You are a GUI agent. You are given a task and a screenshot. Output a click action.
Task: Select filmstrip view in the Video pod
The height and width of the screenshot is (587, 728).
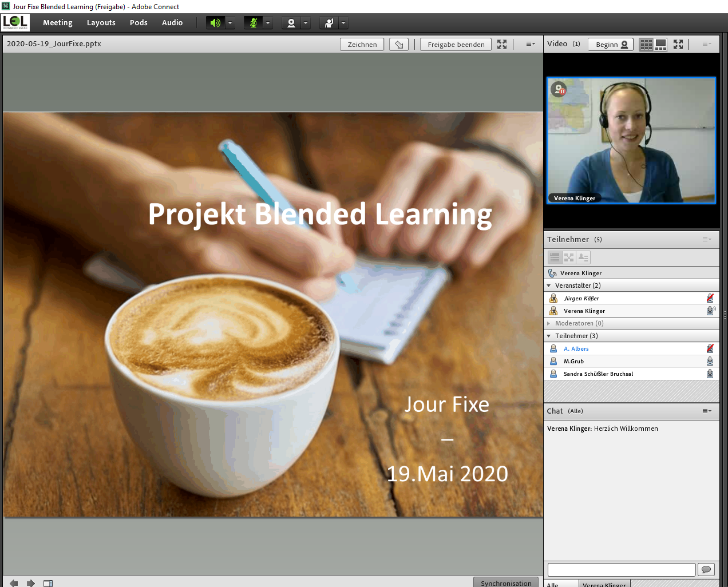tap(659, 44)
